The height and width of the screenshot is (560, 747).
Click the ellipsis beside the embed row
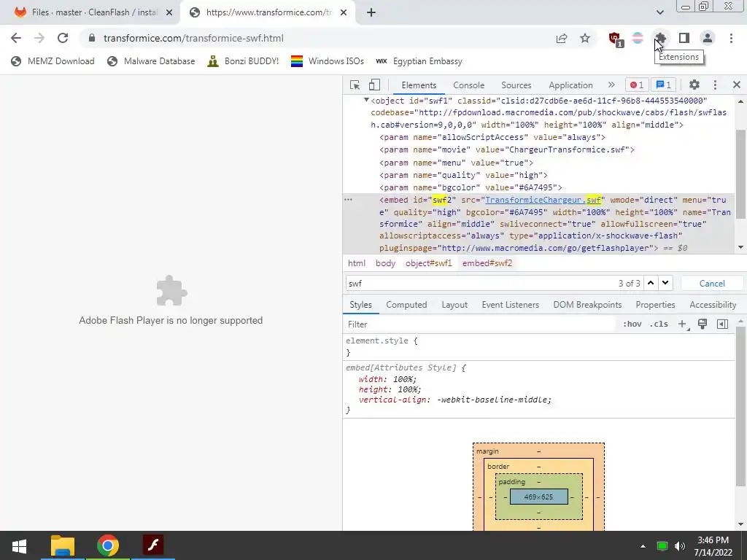point(348,200)
